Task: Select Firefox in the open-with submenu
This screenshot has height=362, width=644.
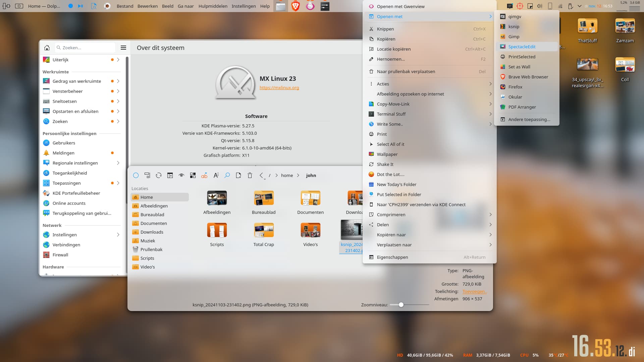Action: click(x=527, y=87)
